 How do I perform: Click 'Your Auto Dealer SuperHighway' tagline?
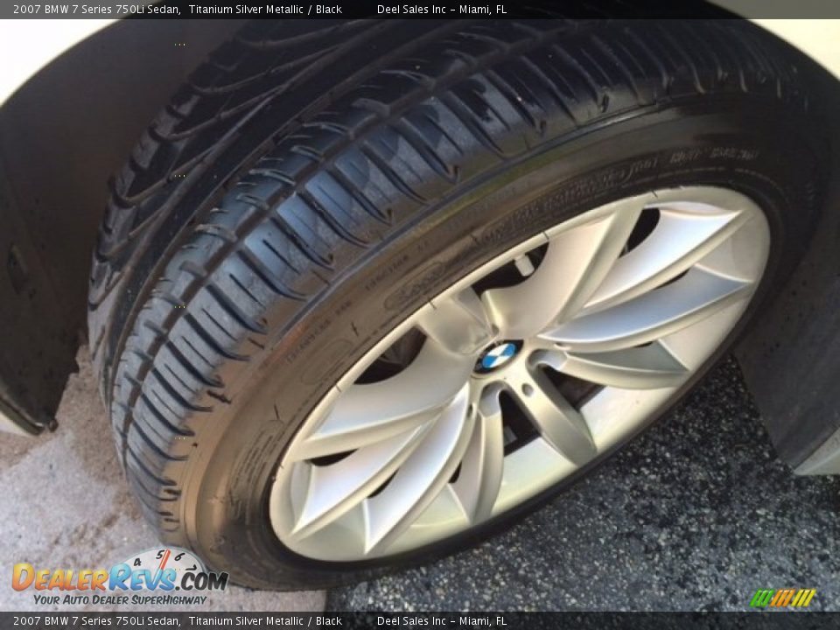click(x=120, y=600)
